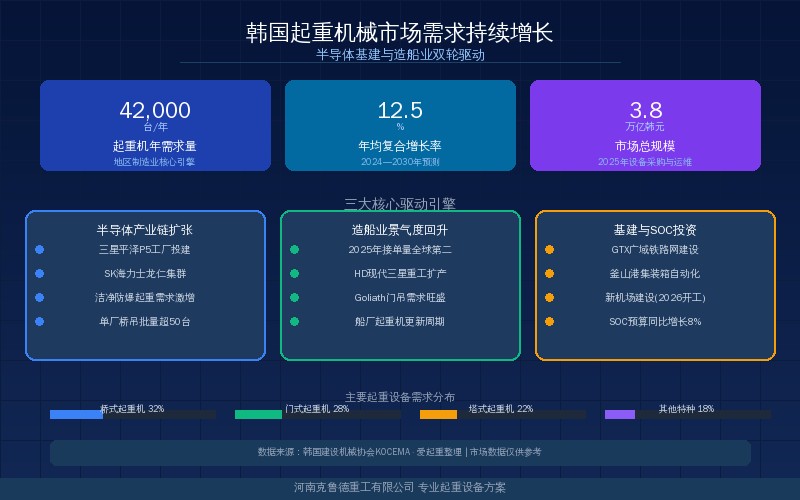Click the 主要起重设备需求分布 heading
Screen dimensions: 800x500
coord(400,397)
